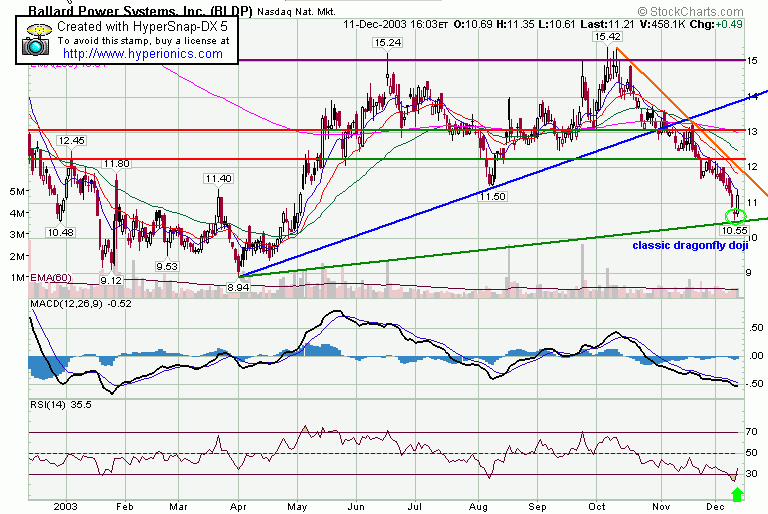768x514 pixels.
Task: Click the low price value L:10.61
Action: click(556, 24)
